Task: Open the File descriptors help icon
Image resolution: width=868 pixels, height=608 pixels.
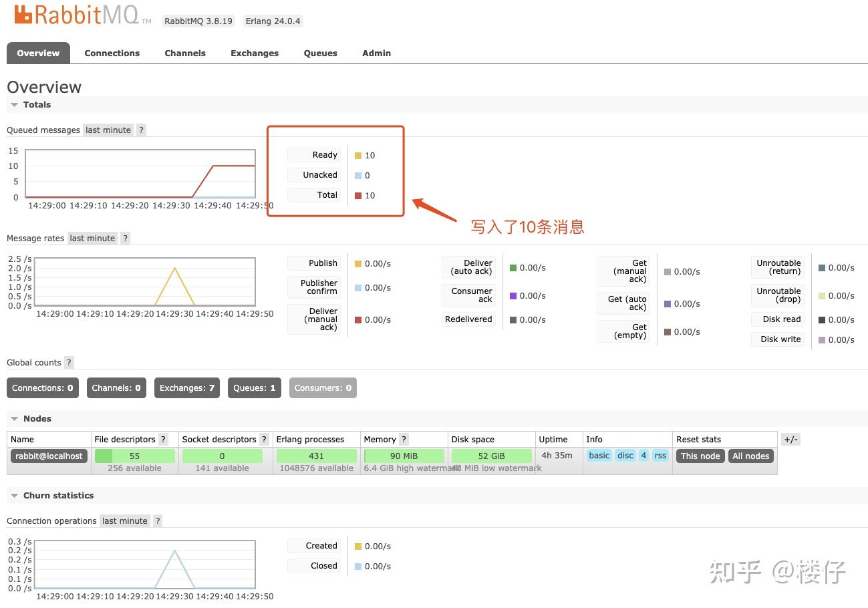Action: (163, 439)
